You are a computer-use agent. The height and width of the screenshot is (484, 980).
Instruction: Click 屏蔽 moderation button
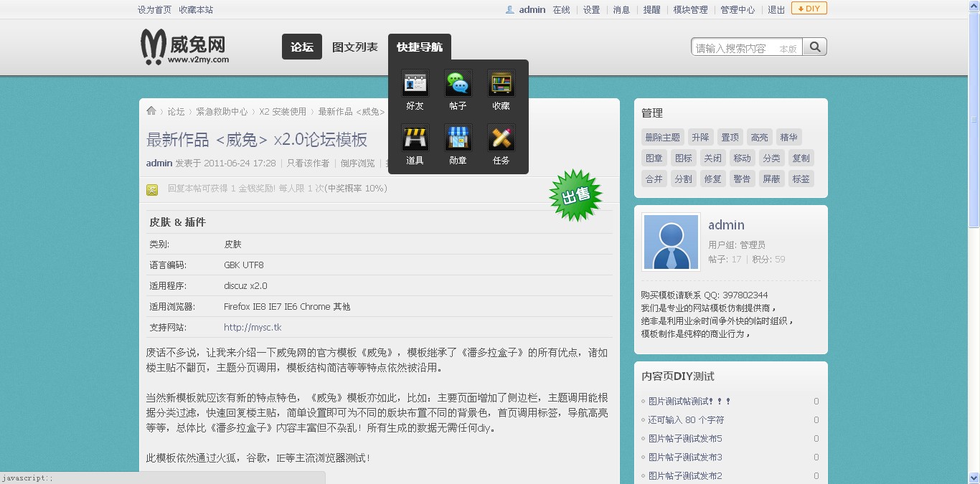pos(772,179)
